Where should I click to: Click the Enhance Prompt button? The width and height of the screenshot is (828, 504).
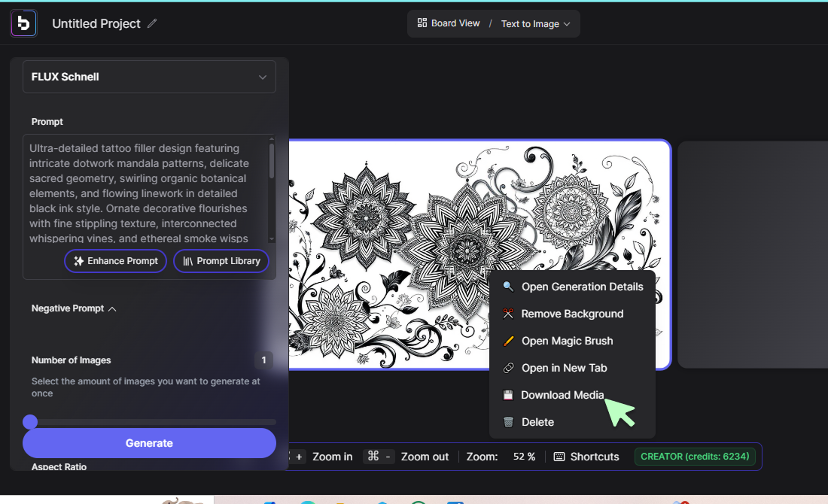[x=116, y=261]
